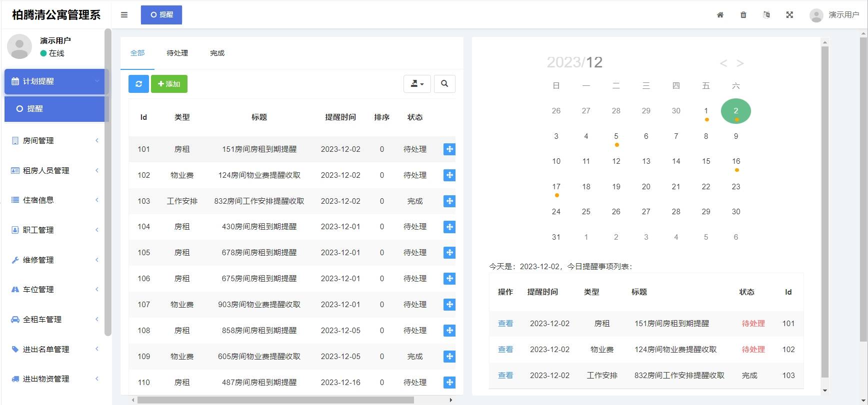The image size is (868, 405).
Task: Expand row 101 with plus icon
Action: click(449, 149)
